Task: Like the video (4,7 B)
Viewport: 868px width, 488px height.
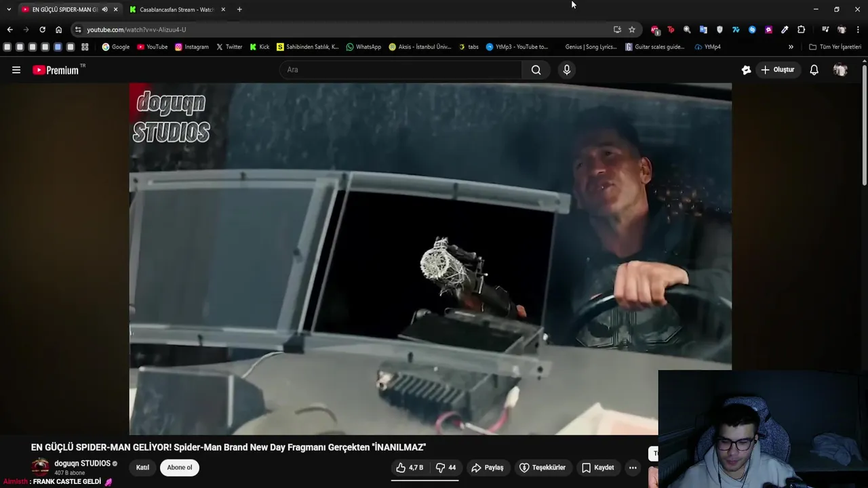Action: click(x=410, y=468)
